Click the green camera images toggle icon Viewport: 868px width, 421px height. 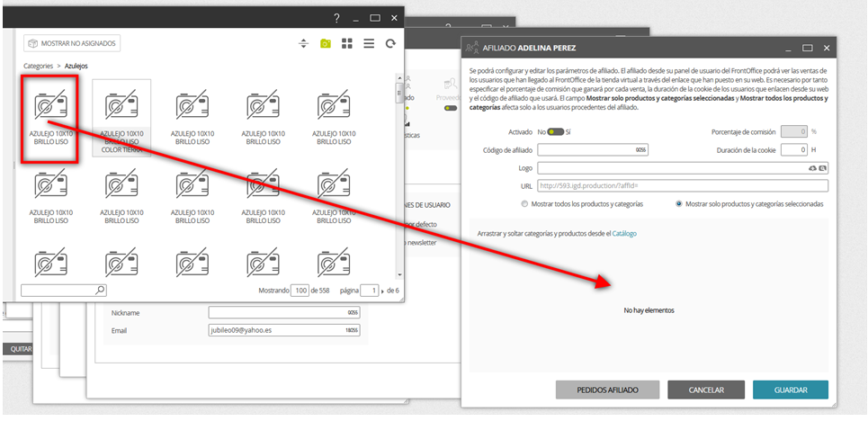[x=325, y=44]
